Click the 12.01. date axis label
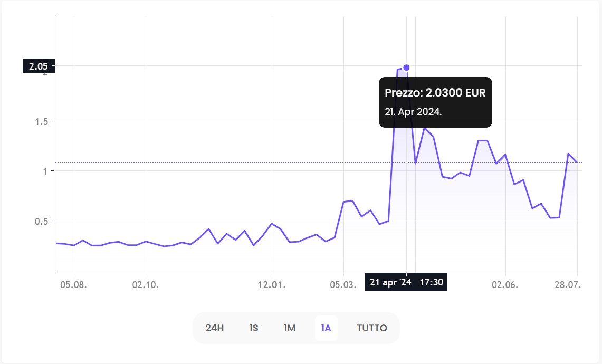 point(272,285)
